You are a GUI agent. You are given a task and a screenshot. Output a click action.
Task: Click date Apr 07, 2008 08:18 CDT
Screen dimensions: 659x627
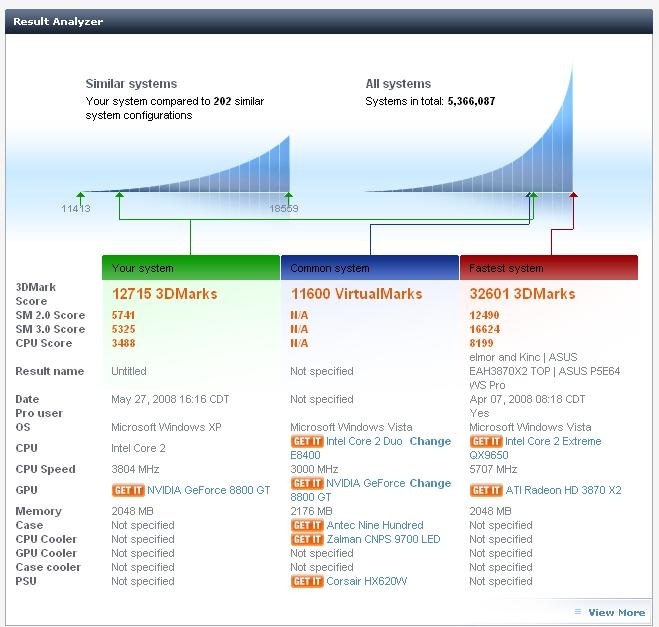pyautogui.click(x=527, y=399)
